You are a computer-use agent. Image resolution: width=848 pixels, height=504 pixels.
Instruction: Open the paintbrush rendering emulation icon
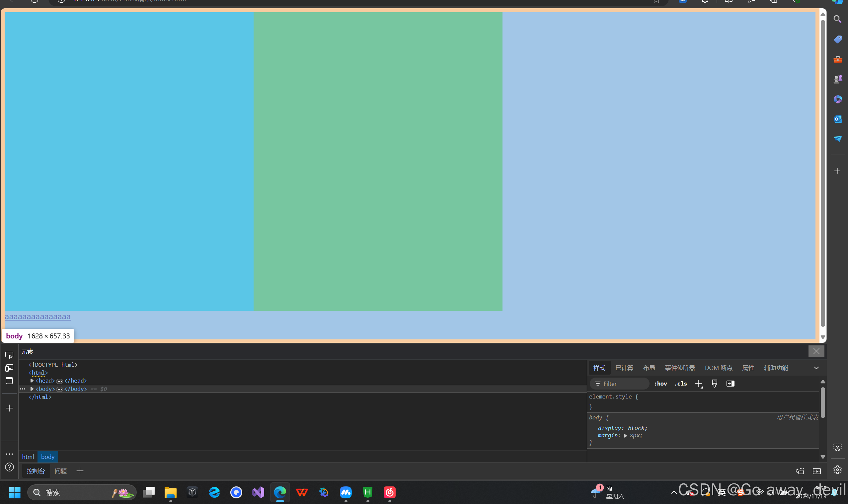[715, 384]
